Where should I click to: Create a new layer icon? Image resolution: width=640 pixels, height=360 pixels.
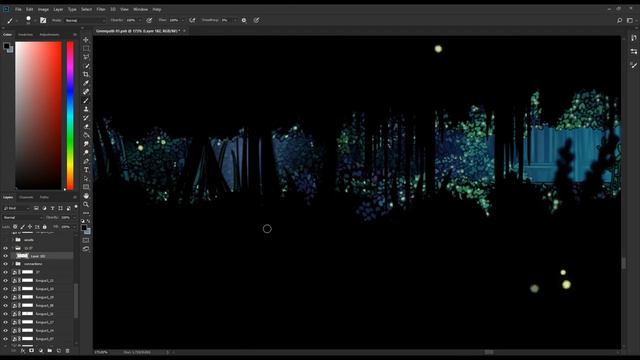(58, 351)
